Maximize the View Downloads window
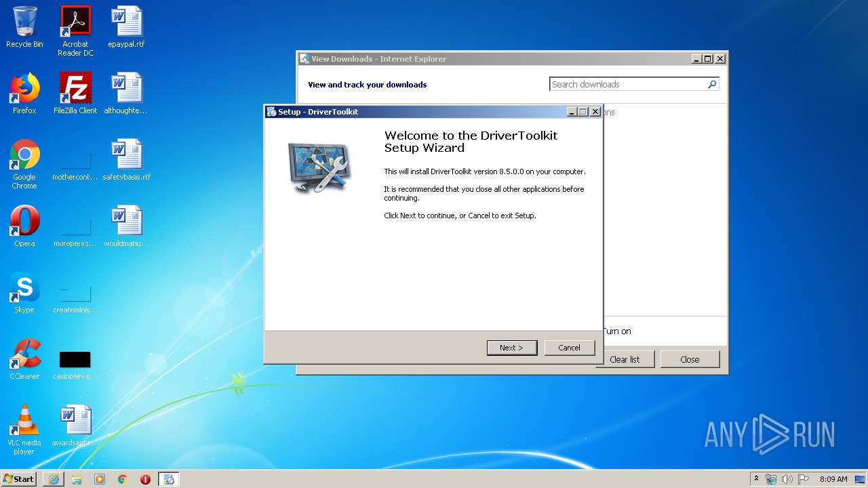 coord(708,59)
